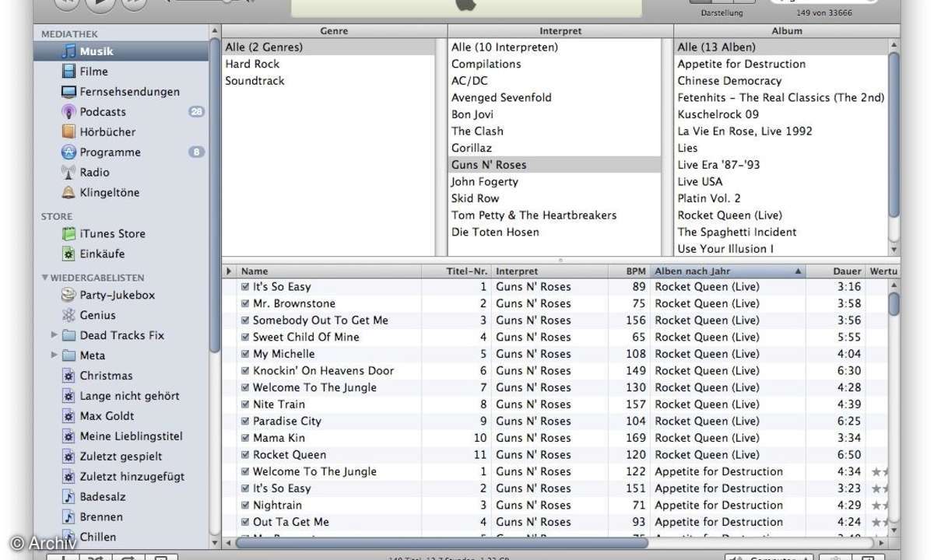Select the Badesalz playlist note icon
934x560 pixels.
click(68, 497)
